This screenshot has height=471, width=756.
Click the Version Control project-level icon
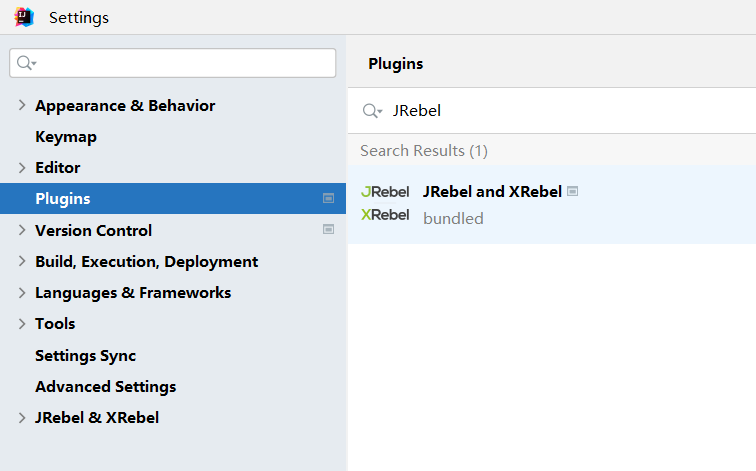click(x=328, y=230)
